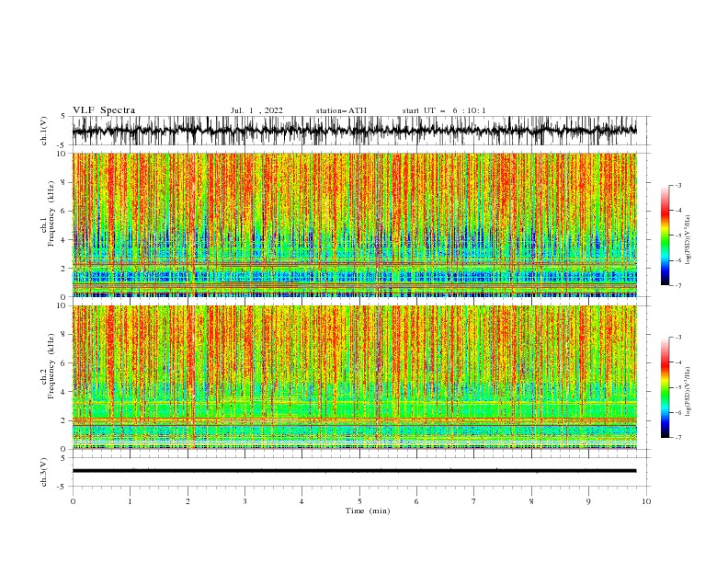
Task: Click the "2" tick on the Time axis
Action: (x=188, y=501)
